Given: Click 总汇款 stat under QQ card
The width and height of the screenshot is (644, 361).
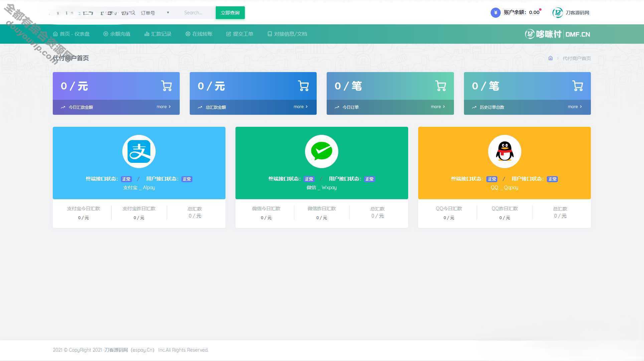Looking at the screenshot, I should coord(560,213).
